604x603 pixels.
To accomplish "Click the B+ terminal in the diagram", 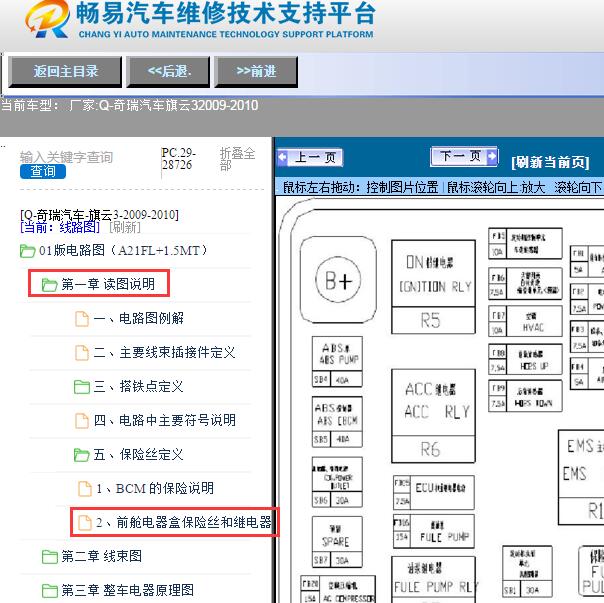I will pyautogui.click(x=338, y=280).
